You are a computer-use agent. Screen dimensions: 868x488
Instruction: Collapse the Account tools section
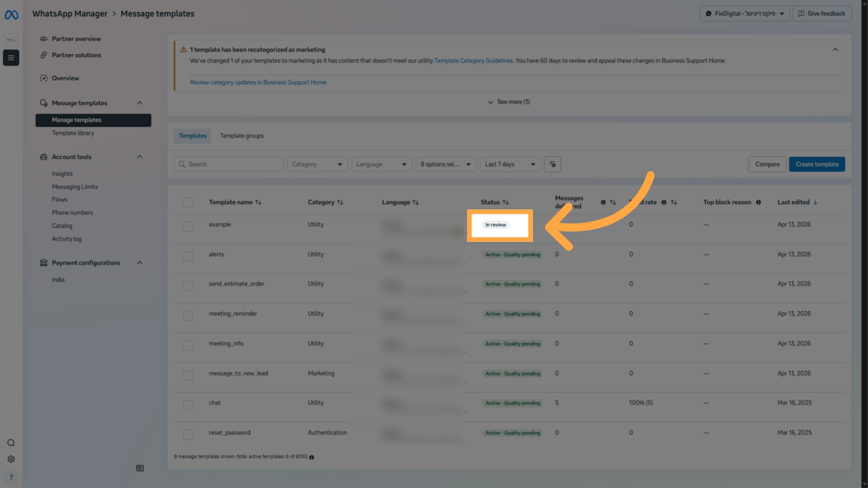pos(140,157)
